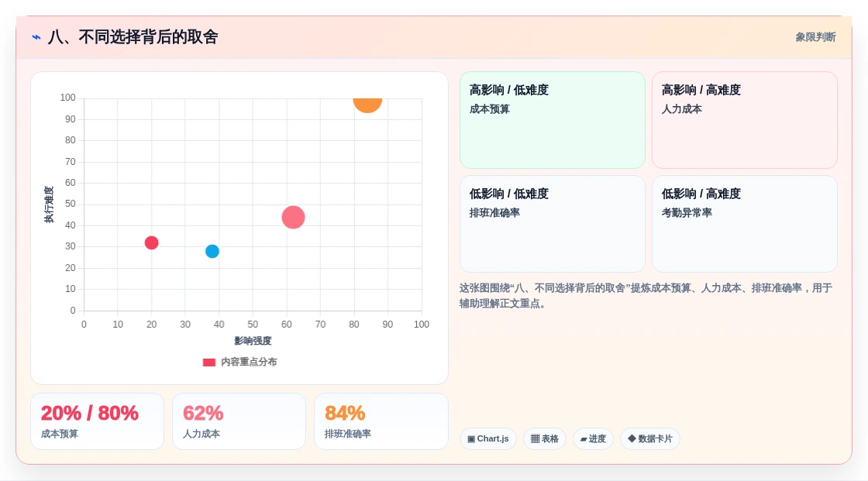Screen dimensions: 868x481
Task: Click the 进度 tag chip
Action: pyautogui.click(x=593, y=439)
